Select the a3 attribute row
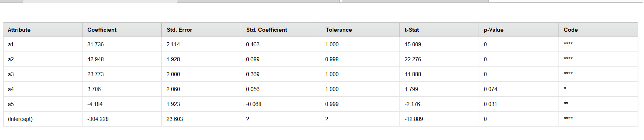 (320, 74)
